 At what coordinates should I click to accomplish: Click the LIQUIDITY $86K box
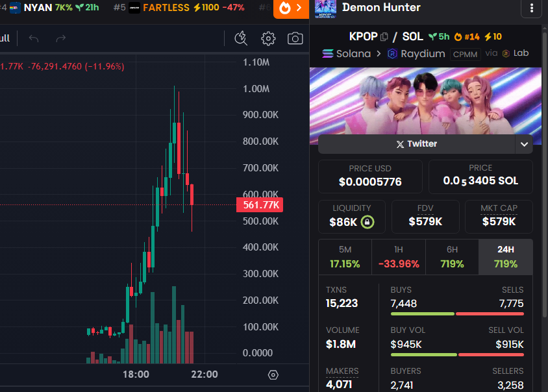pyautogui.click(x=351, y=217)
